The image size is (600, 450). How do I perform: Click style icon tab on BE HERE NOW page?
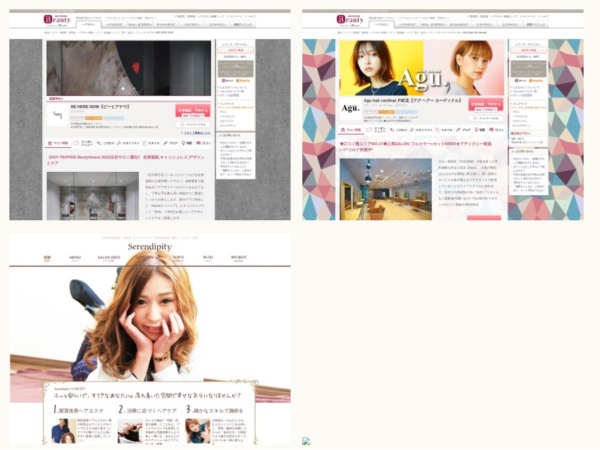(x=145, y=143)
